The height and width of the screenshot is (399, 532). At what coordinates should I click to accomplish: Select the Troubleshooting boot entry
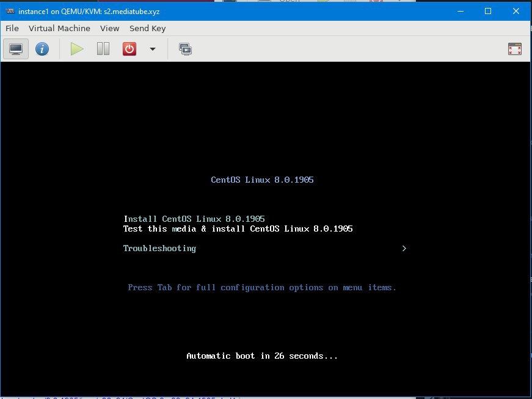pyautogui.click(x=159, y=249)
